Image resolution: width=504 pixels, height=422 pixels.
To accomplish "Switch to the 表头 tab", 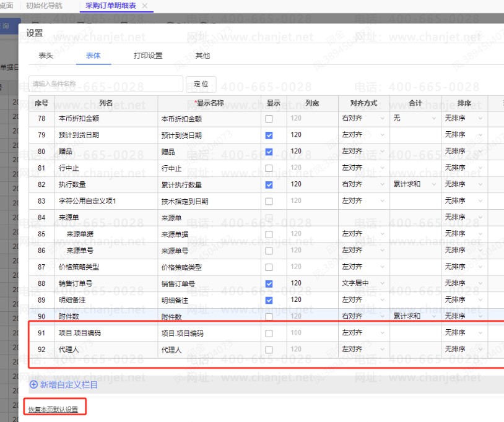I will click(46, 56).
